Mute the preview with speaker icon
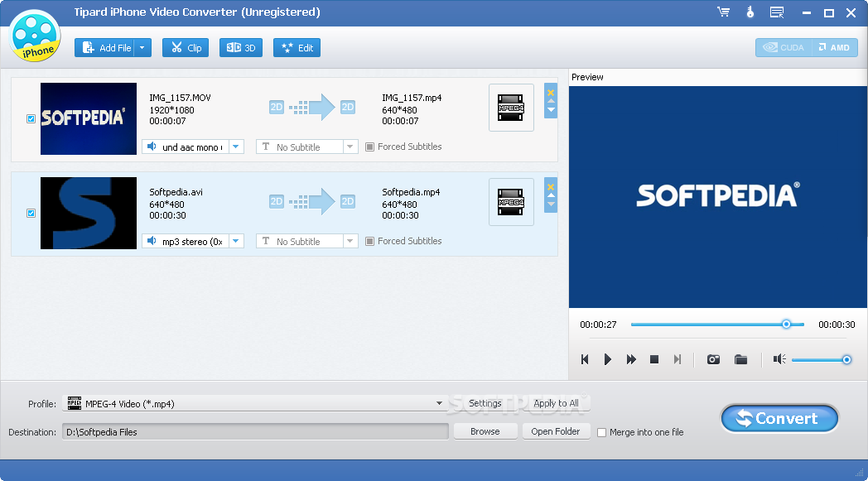The height and width of the screenshot is (481, 868). 779,359
